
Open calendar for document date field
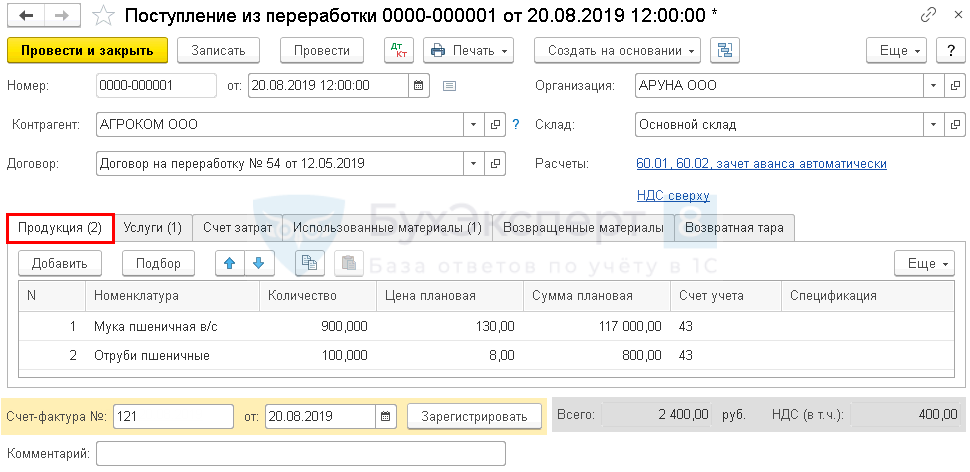[x=419, y=86]
